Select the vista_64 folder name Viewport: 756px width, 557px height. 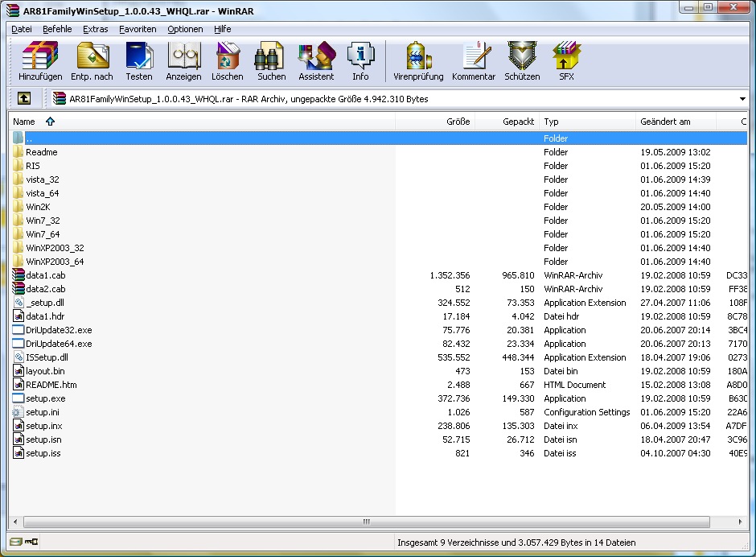(43, 193)
